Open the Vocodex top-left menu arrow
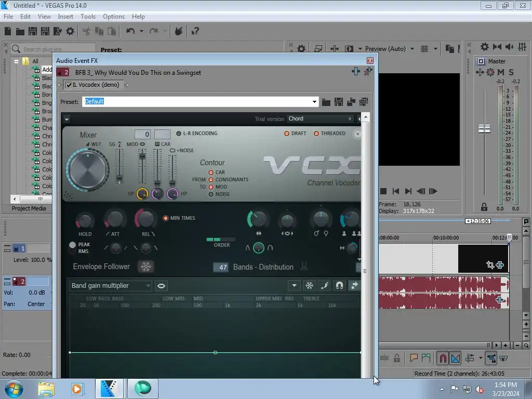Viewport: 532px width, 399px height. coord(67,119)
